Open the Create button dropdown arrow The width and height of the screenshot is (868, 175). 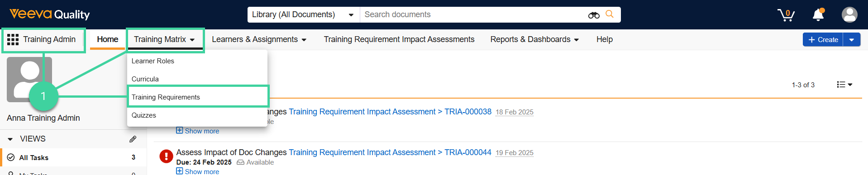pyautogui.click(x=851, y=40)
